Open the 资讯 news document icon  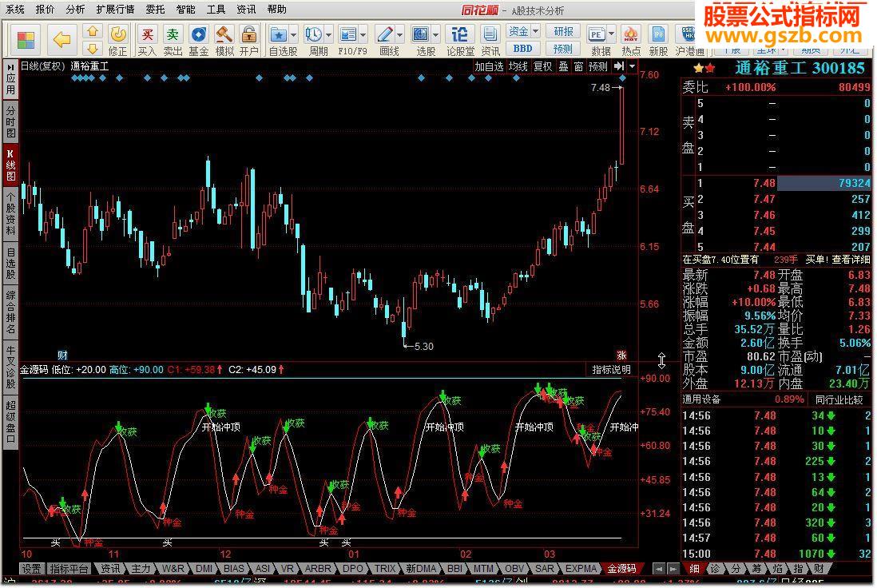(x=490, y=34)
